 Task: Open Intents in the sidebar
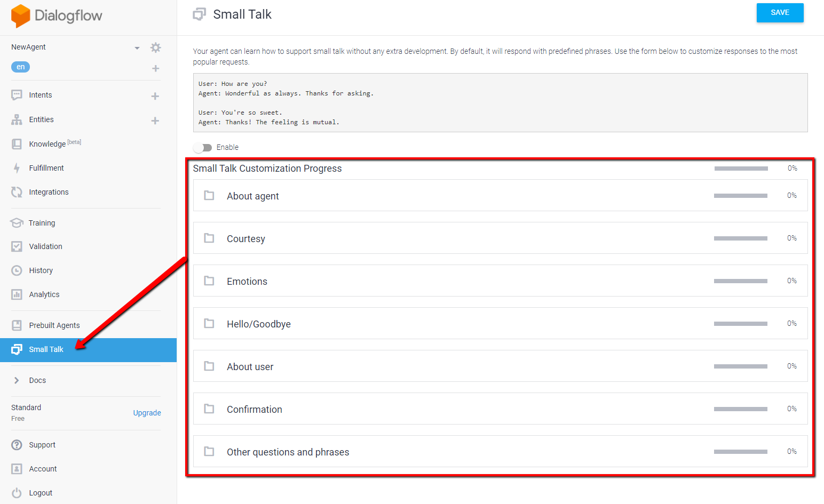[x=41, y=95]
